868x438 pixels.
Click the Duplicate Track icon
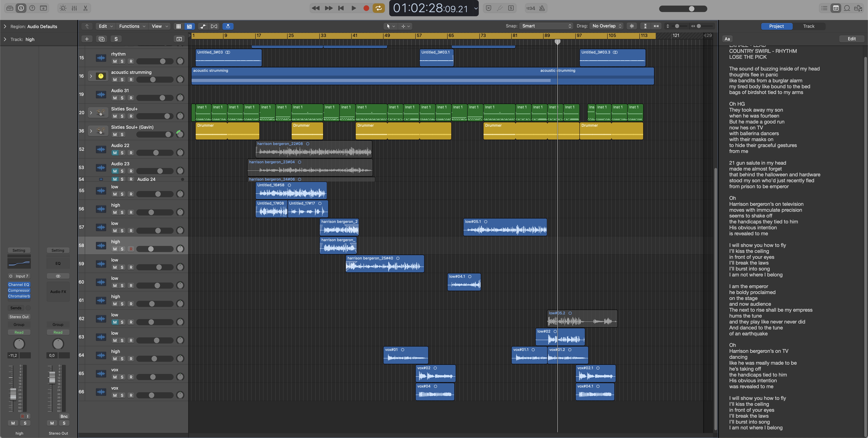(x=101, y=39)
